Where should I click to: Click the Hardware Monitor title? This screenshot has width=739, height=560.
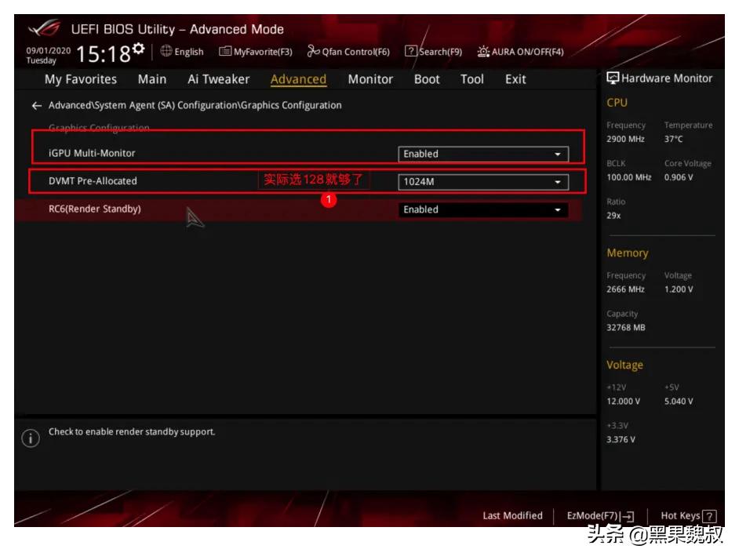(667, 78)
